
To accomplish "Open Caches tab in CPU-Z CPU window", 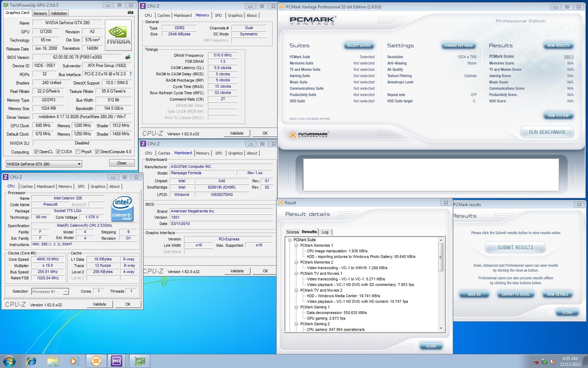I will point(27,186).
